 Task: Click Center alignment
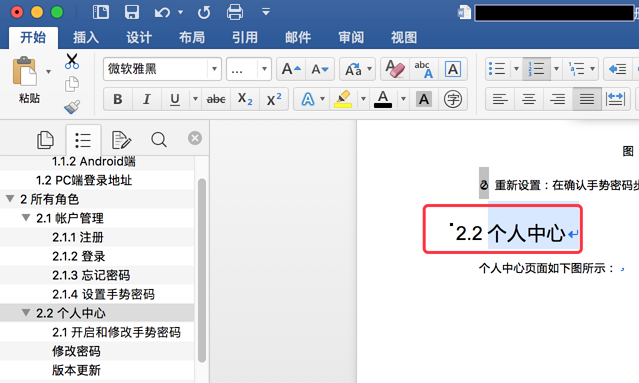pos(529,99)
